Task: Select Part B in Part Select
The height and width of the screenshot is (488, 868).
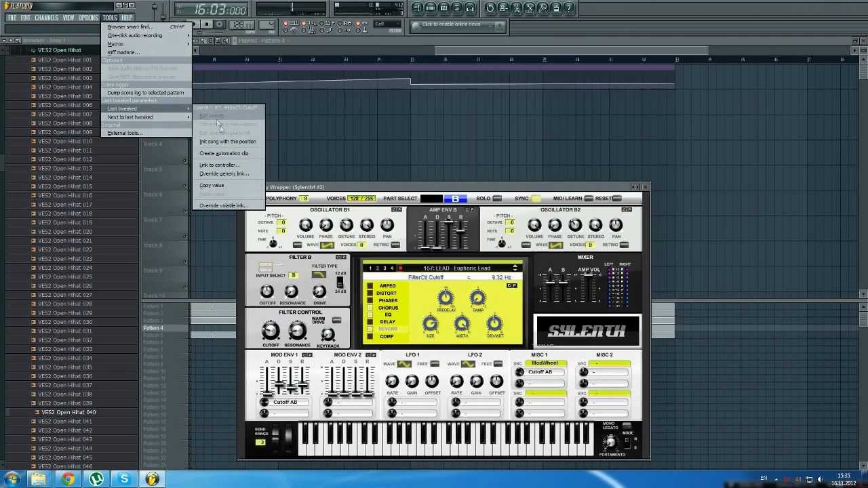Action: [x=455, y=199]
